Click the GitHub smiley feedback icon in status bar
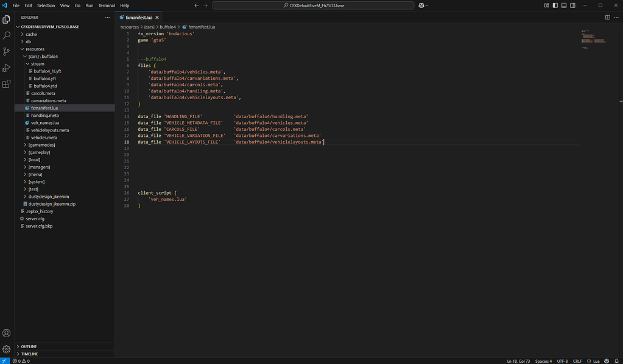 point(607,361)
